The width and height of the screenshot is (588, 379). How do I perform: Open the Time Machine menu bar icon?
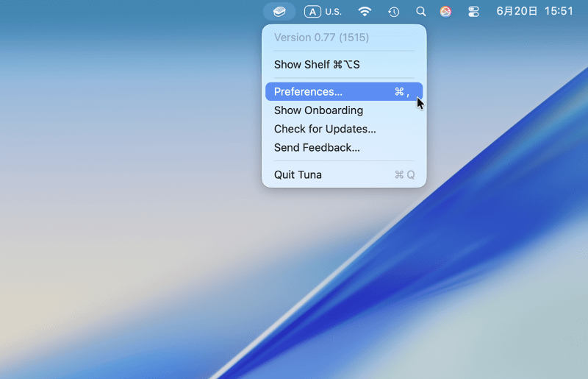click(x=393, y=12)
